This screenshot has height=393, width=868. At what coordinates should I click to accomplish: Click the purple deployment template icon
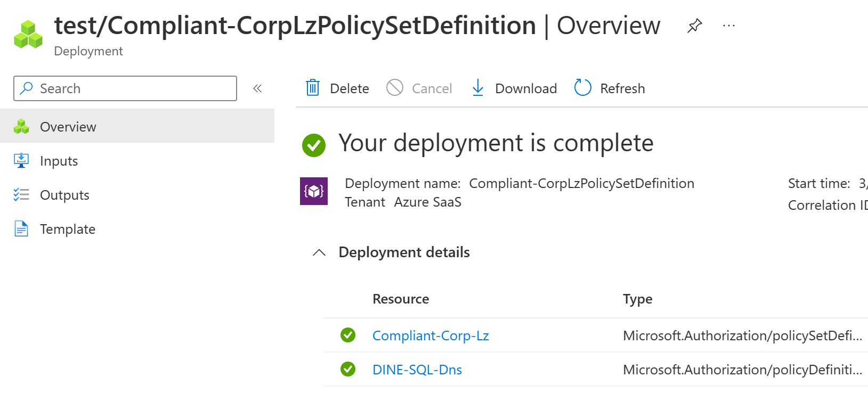(314, 191)
